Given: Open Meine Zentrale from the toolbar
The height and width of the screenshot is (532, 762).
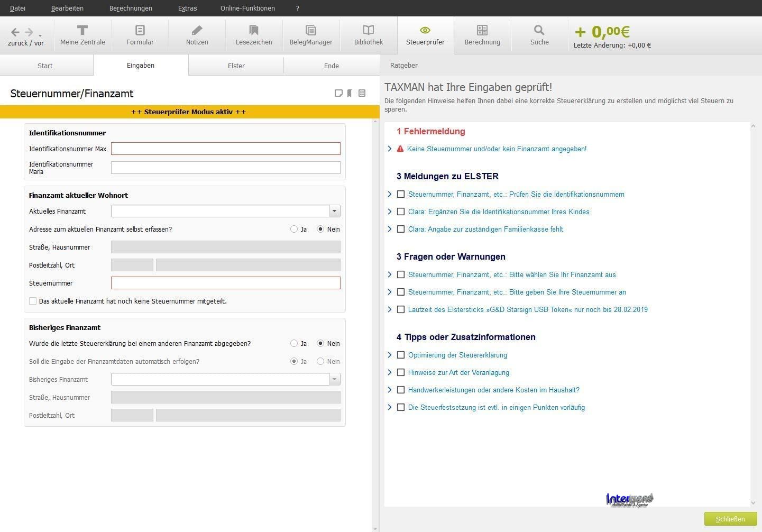Looking at the screenshot, I should (x=82, y=35).
